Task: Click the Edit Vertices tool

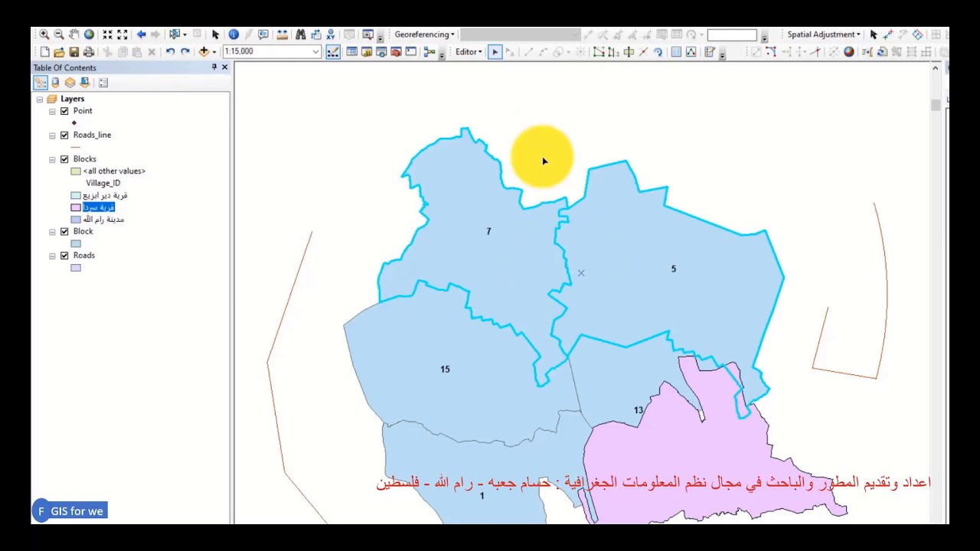Action: 598,52
